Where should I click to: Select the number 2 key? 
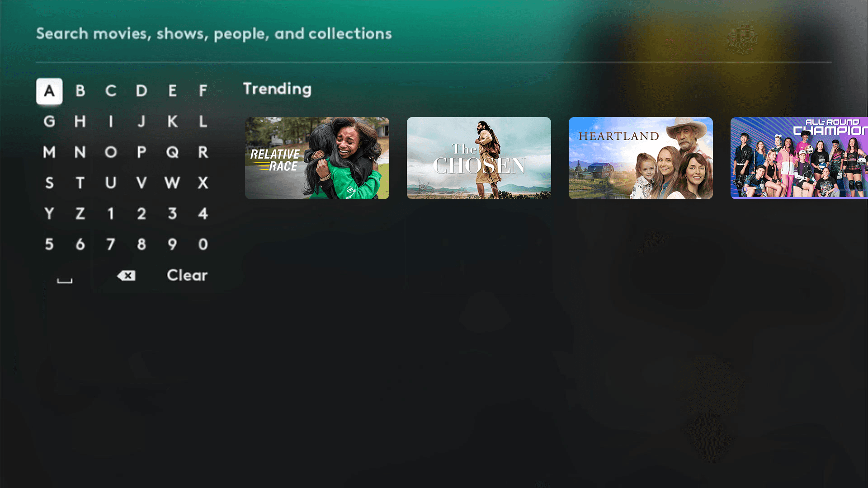click(142, 214)
